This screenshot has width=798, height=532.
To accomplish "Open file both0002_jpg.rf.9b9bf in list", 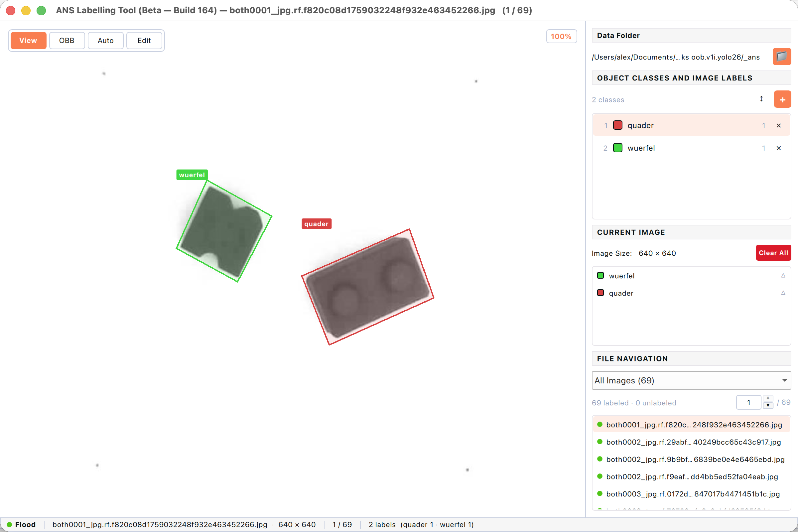I will (691, 460).
